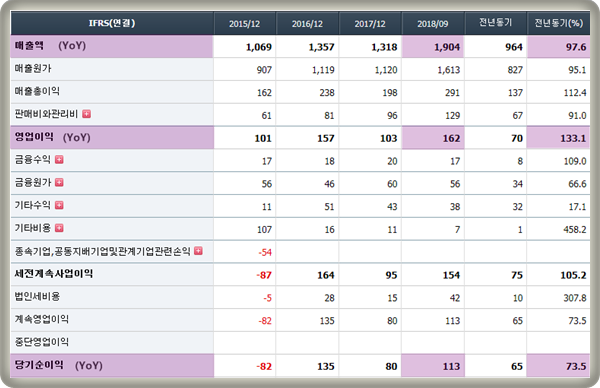
Task: Click the 전년동기(%) column header
Action: (x=559, y=23)
